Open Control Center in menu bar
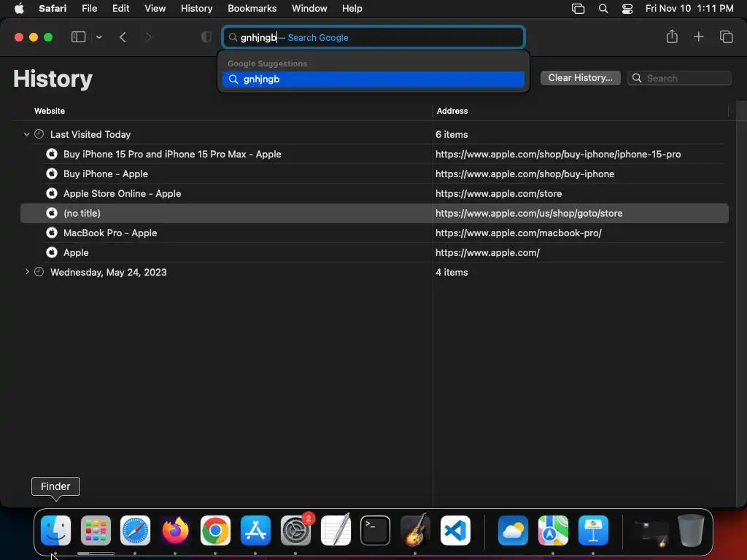 [x=627, y=9]
